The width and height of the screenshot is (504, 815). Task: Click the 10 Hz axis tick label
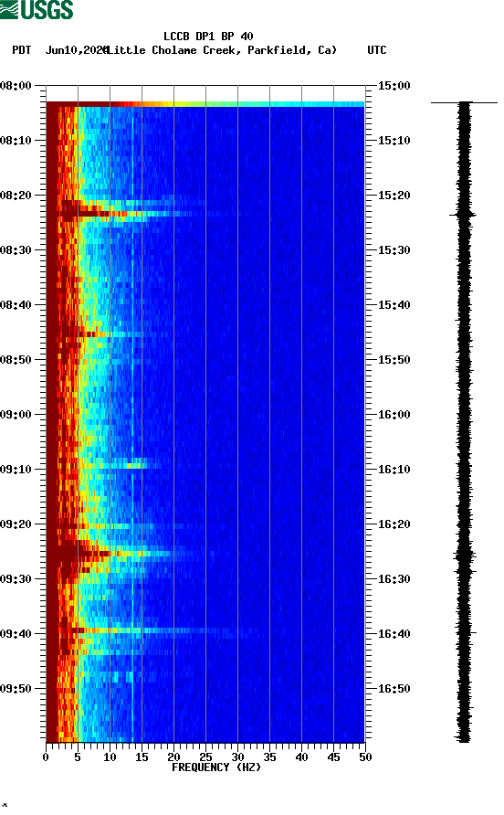coord(110,757)
